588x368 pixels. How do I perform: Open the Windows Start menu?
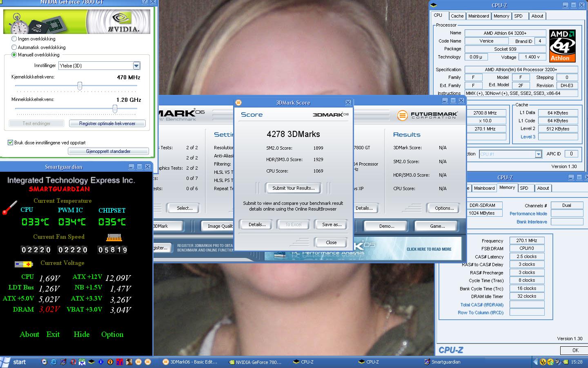pos(14,362)
